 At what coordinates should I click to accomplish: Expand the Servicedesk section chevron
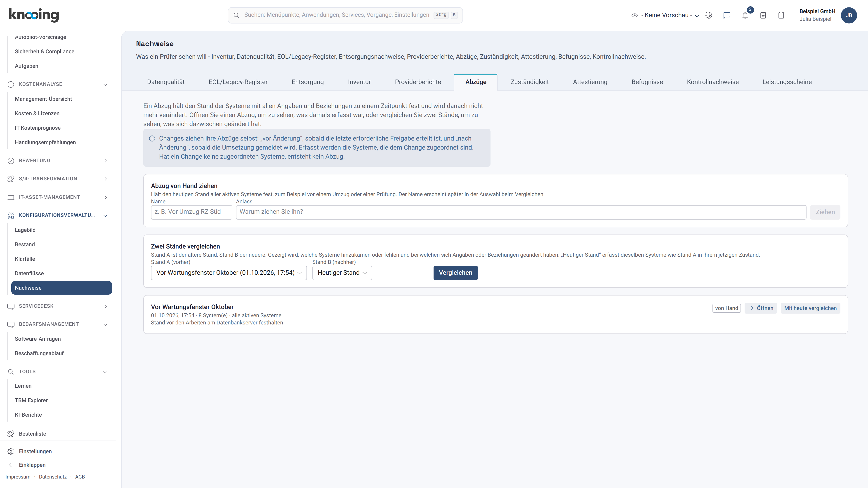(x=106, y=307)
